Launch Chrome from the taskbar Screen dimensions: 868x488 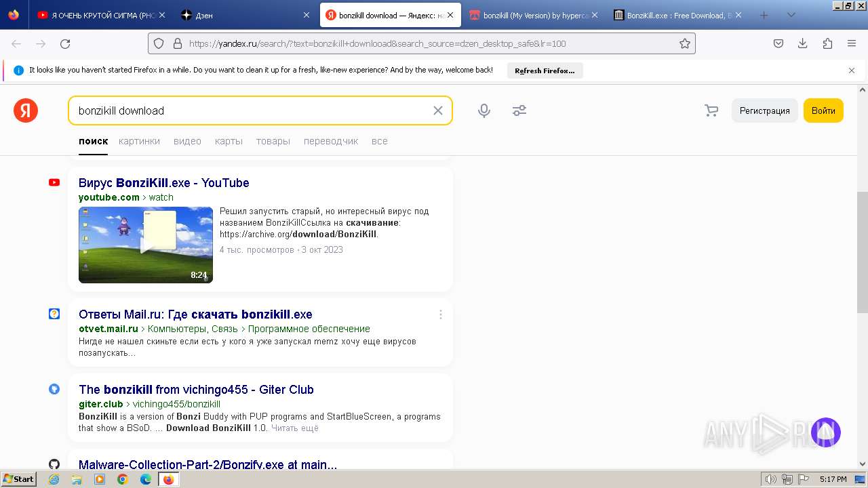[122, 479]
